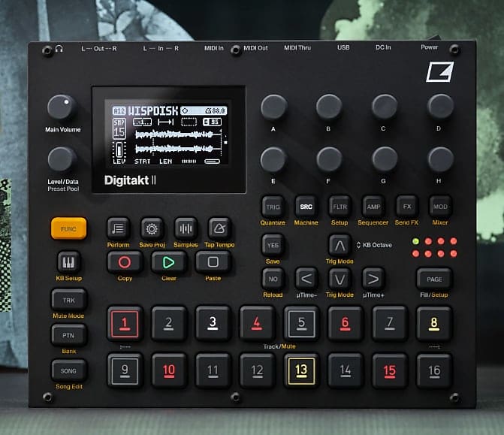Cancel with the NO Reload key

(273, 279)
